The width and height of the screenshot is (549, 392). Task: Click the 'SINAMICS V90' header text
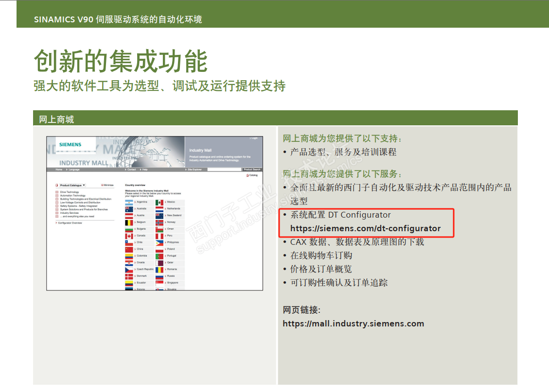tap(64, 19)
